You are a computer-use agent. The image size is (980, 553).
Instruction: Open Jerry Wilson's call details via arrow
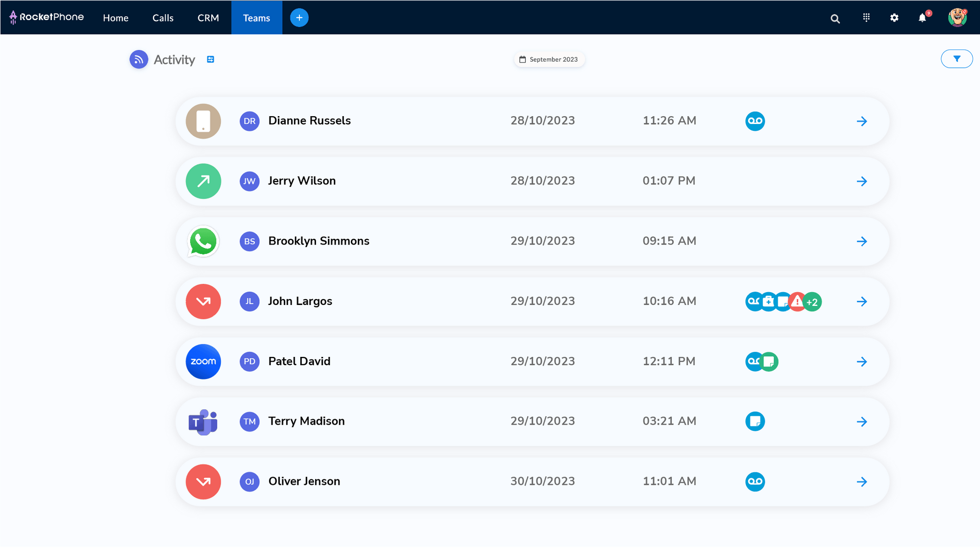(862, 181)
